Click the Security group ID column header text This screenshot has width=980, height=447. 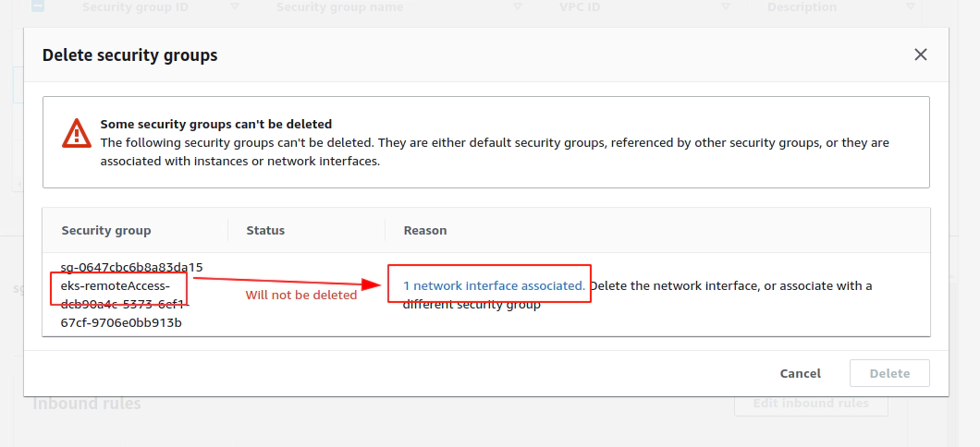[x=135, y=7]
